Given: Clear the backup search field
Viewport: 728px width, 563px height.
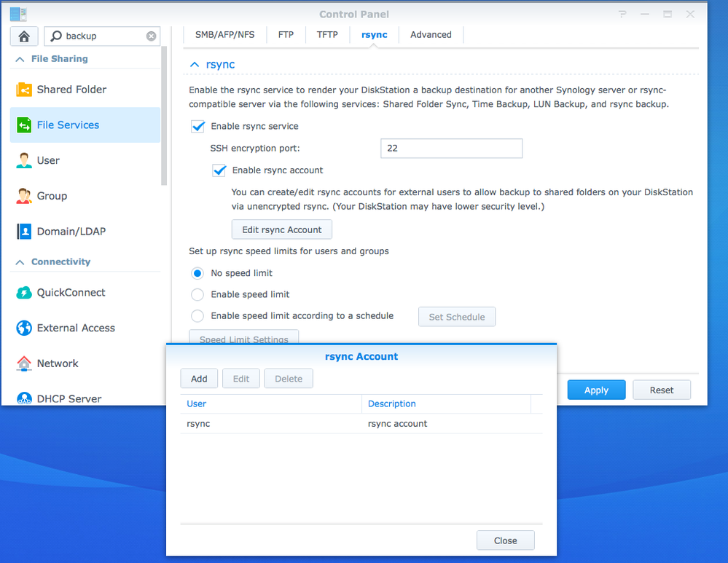Looking at the screenshot, I should [x=151, y=36].
